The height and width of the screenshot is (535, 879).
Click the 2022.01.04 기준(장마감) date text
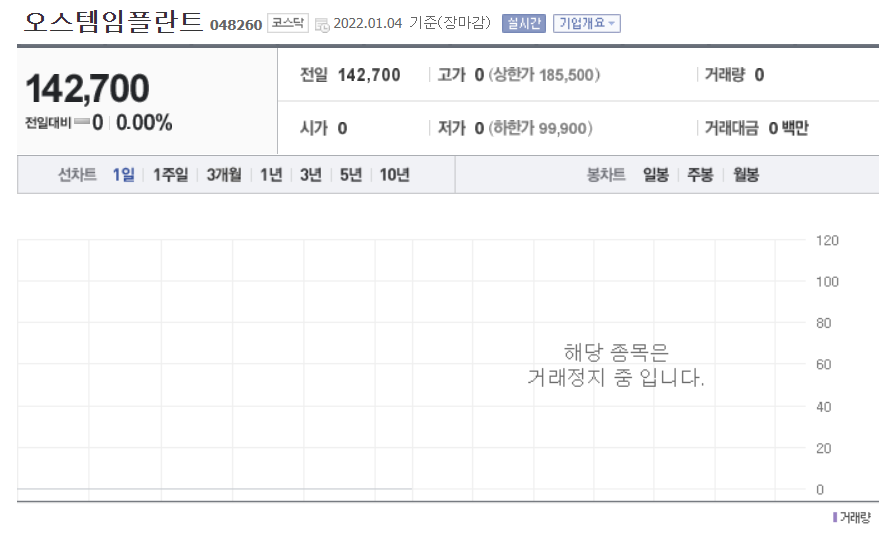point(412,23)
